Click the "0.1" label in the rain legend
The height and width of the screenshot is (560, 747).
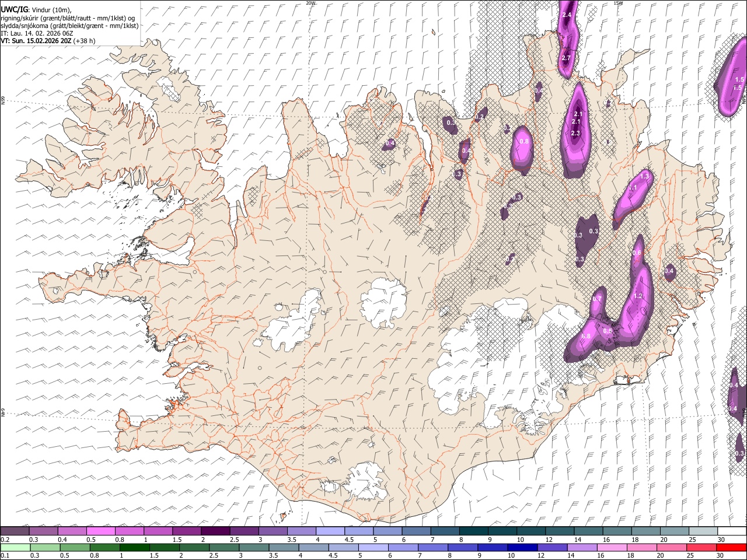point(5,555)
